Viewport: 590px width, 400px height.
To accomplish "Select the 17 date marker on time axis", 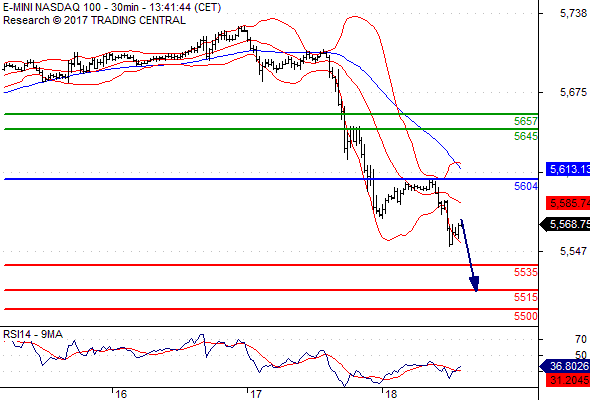I will pyautogui.click(x=255, y=394).
